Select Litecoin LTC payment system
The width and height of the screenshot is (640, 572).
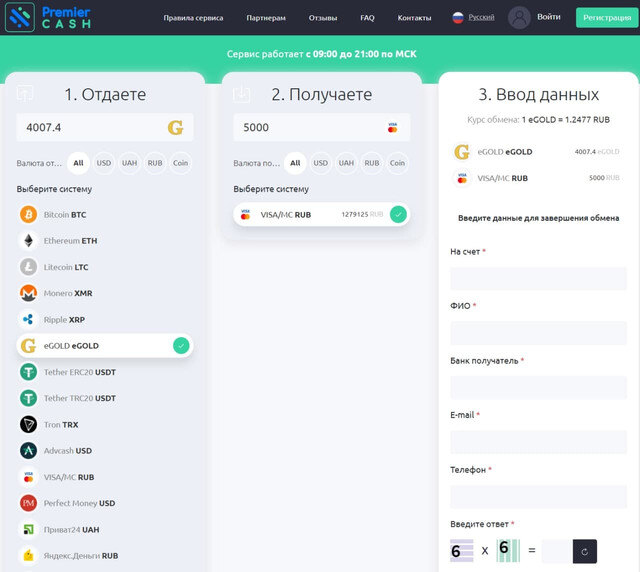(66, 267)
